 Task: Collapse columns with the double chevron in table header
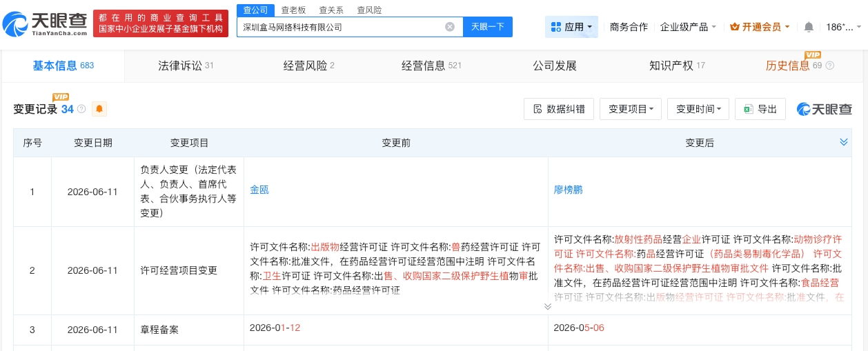(843, 142)
